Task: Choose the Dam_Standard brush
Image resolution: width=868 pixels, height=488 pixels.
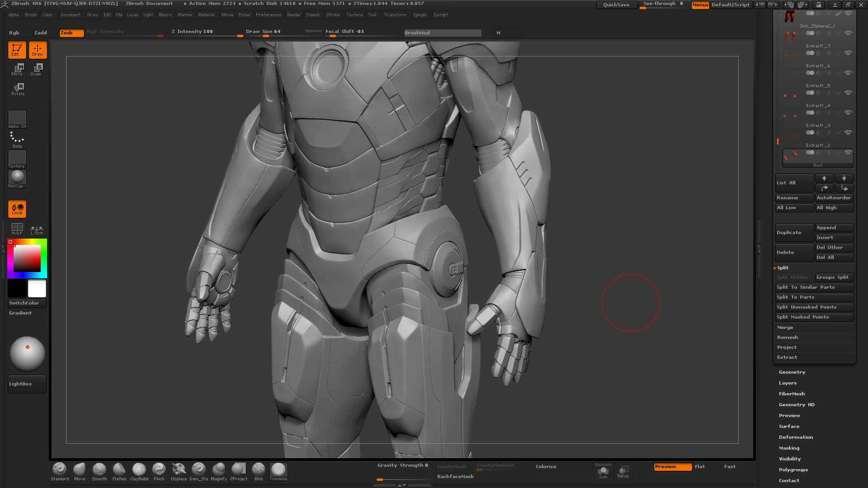Action: point(199,472)
